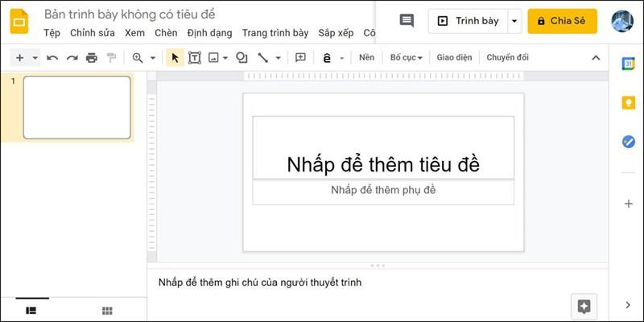Image resolution: width=644 pixels, height=322 pixels.
Task: Open Google Calendar side panel icon
Action: point(629,64)
